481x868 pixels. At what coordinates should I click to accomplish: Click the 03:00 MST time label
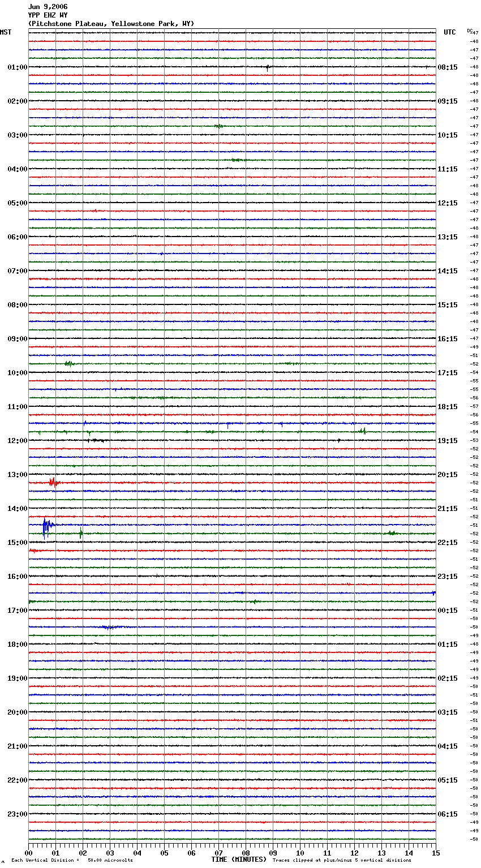click(18, 135)
